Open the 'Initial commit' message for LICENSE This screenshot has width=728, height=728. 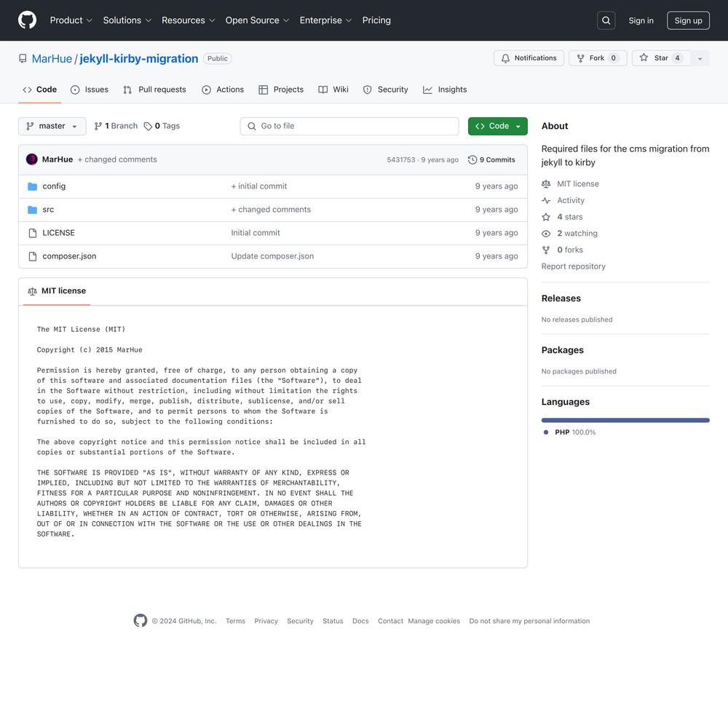pyautogui.click(x=256, y=233)
